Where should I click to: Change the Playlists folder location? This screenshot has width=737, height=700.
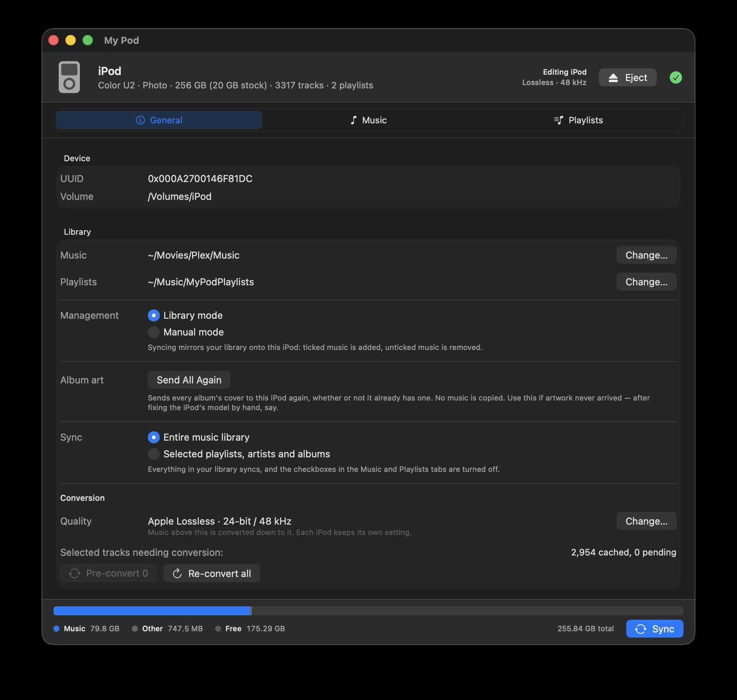click(x=646, y=282)
